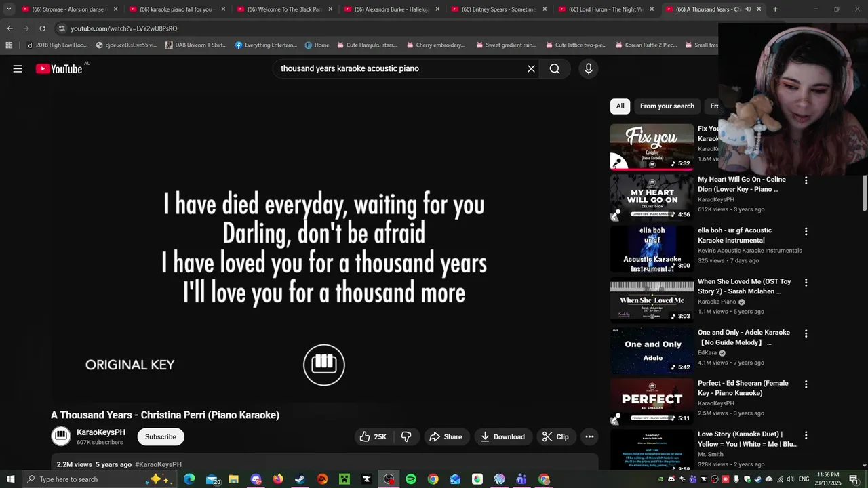Open 2018 High Low Hoo... bookmark
868x488 pixels.
[57, 45]
